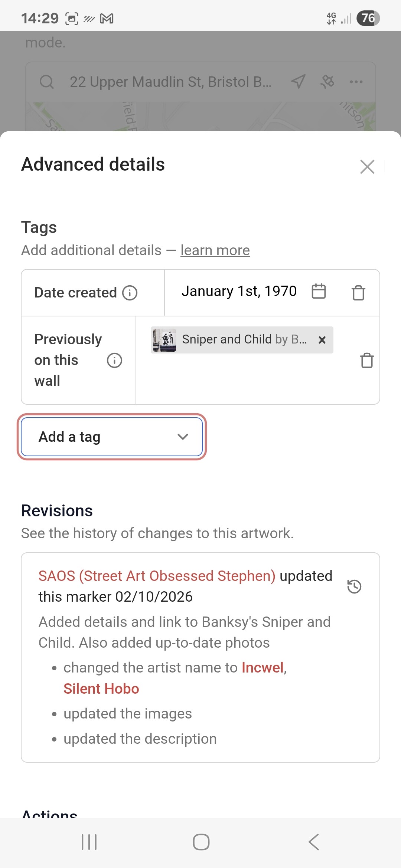Open the learn more link
Screen dimensions: 401x868
215,250
